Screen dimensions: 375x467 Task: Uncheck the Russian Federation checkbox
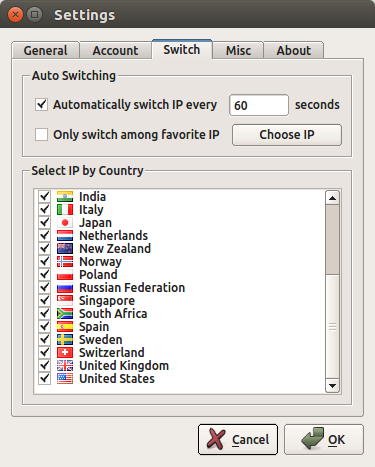coord(44,288)
